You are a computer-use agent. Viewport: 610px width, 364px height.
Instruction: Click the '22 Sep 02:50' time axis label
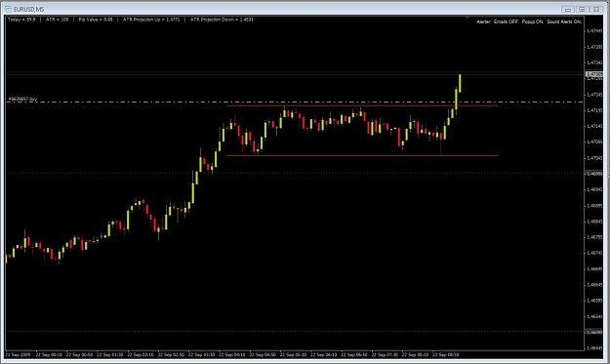coord(171,354)
